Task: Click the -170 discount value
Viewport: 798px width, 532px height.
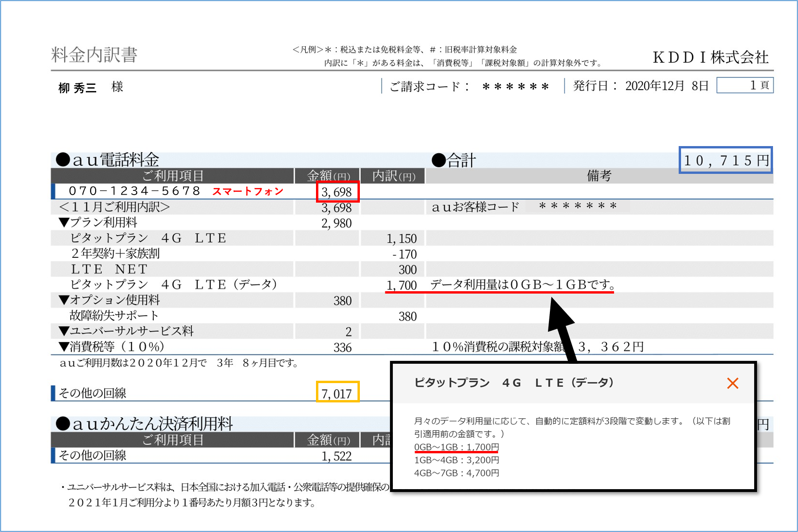Action: pos(405,254)
